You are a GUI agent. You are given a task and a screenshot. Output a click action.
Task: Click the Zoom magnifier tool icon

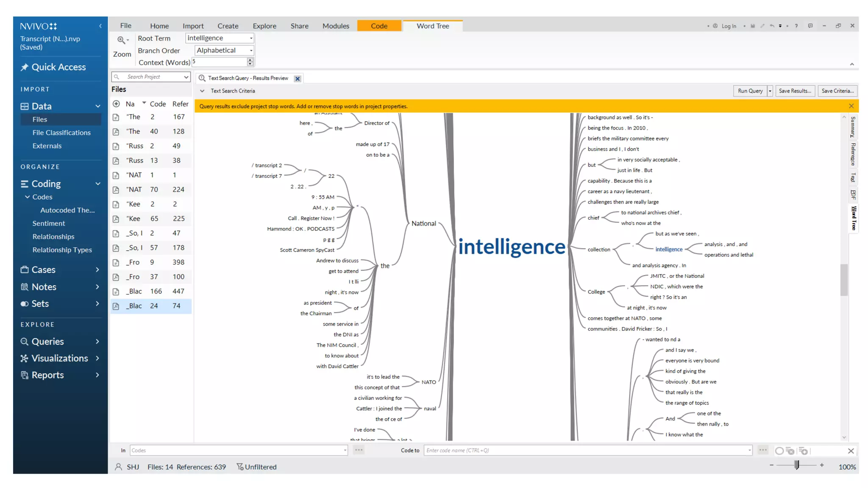point(121,40)
